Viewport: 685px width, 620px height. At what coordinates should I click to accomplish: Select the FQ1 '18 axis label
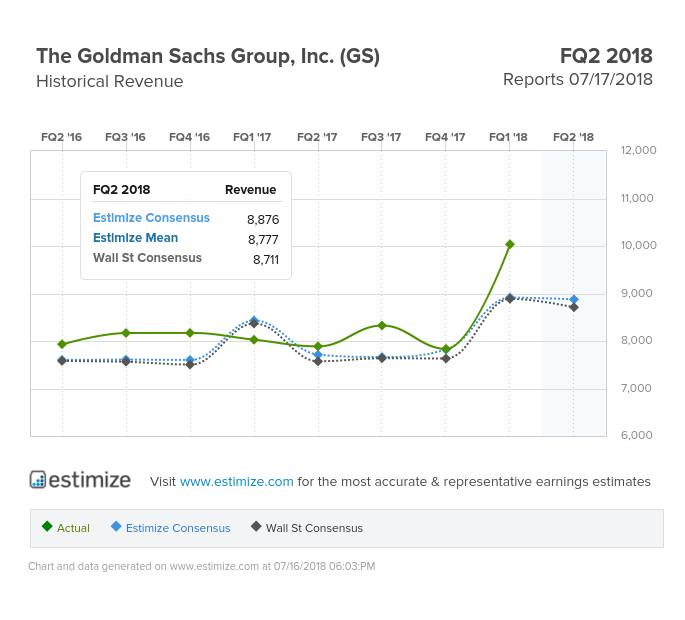[x=509, y=137]
